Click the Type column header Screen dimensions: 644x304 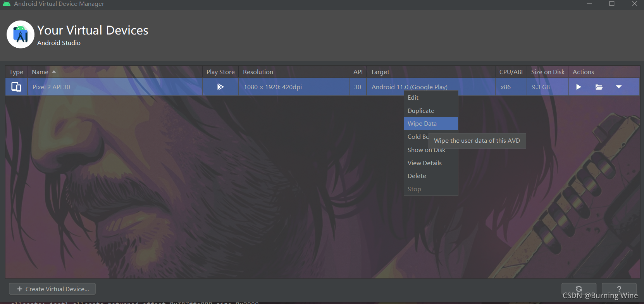[x=16, y=72]
